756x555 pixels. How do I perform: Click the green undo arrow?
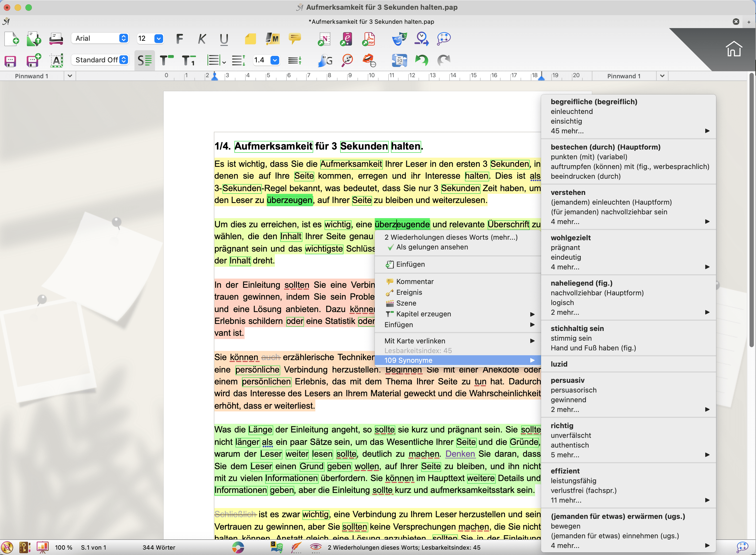[421, 60]
